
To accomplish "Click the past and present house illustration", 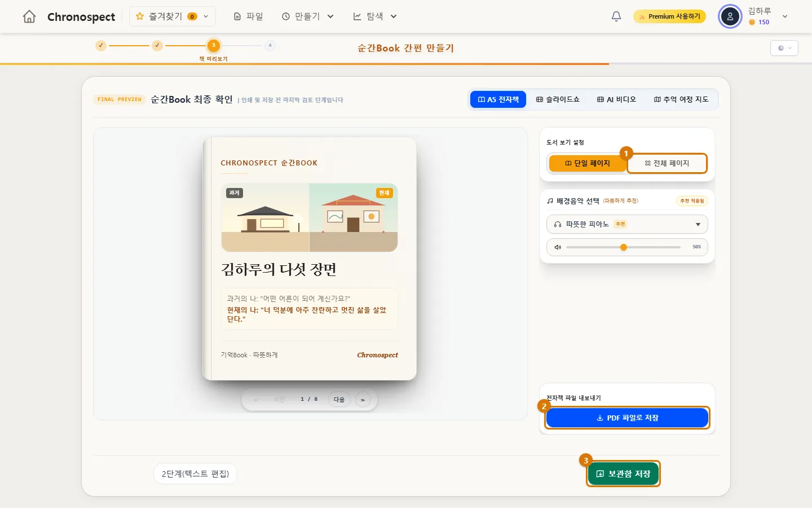I will (310, 217).
